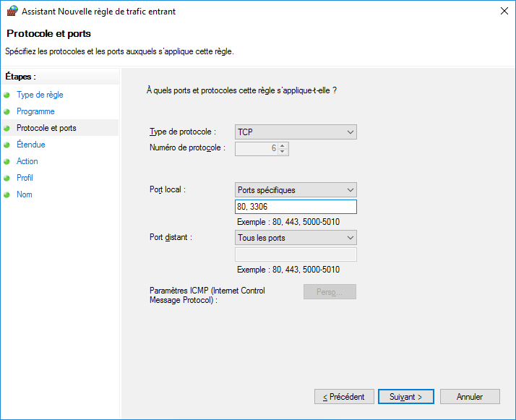516x420 pixels.
Task: Click green bullet beside Profil step
Action: 7,178
